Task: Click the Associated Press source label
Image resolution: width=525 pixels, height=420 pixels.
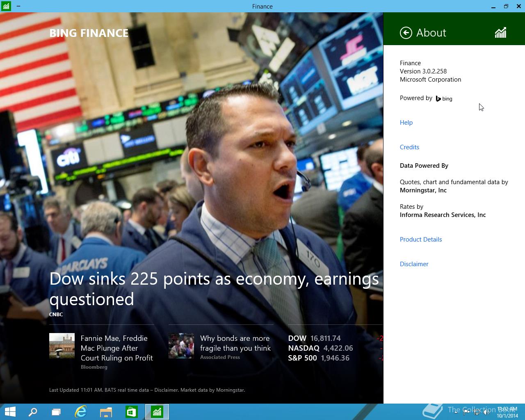Action: [220, 357]
